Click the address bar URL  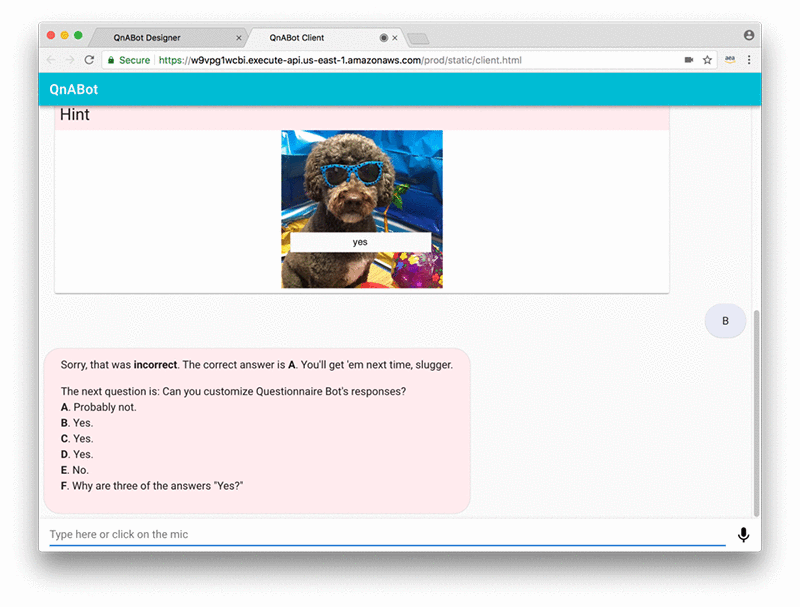(340, 60)
